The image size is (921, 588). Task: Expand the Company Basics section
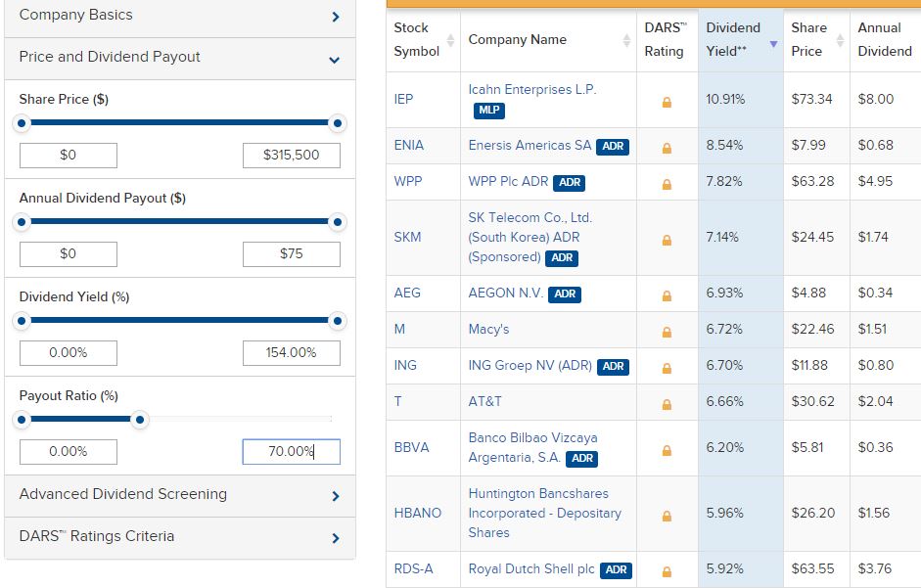[x=180, y=16]
